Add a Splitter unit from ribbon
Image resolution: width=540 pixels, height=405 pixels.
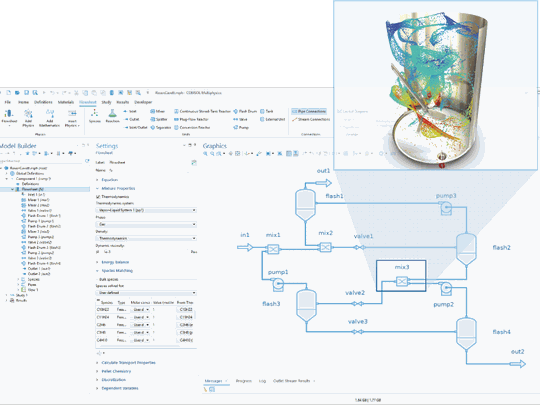(x=159, y=119)
